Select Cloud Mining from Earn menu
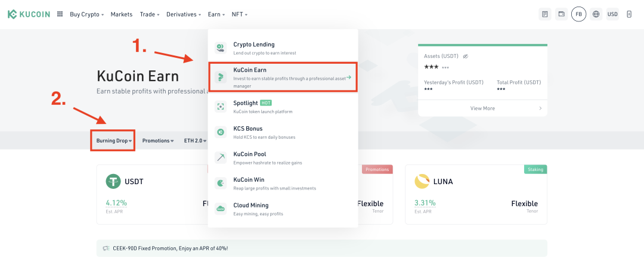 [x=283, y=209]
